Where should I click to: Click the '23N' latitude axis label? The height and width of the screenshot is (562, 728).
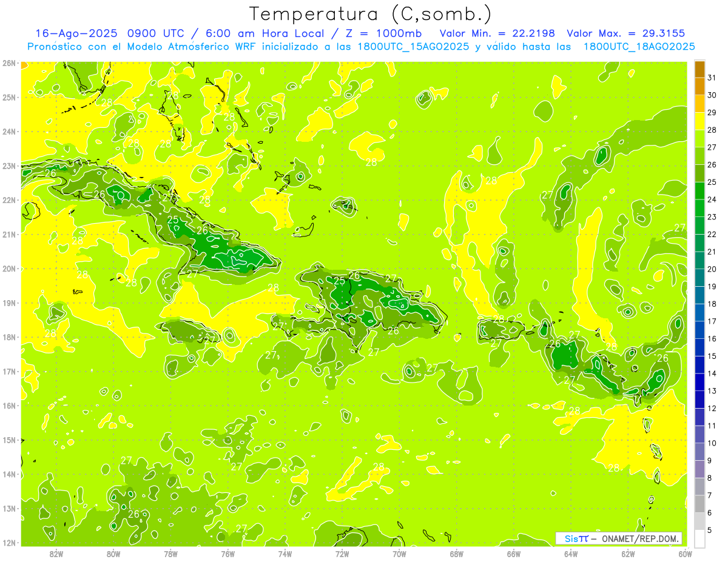[9, 166]
